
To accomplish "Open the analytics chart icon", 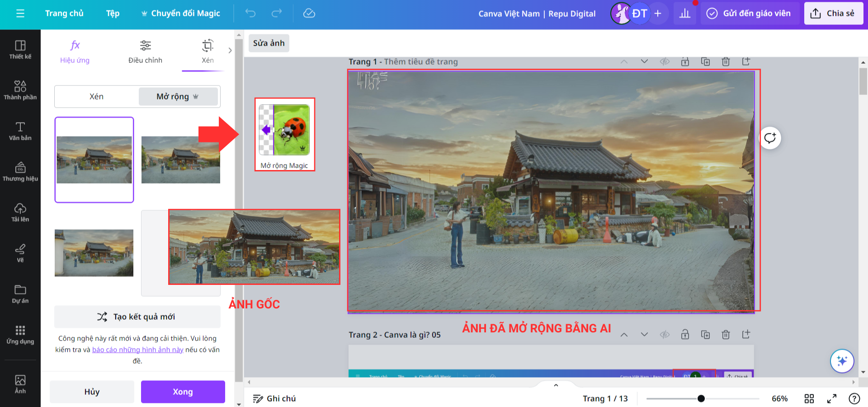I will coord(685,14).
